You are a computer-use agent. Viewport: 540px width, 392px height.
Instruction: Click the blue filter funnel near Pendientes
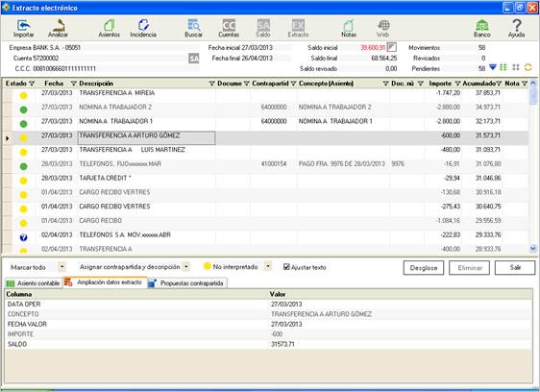(493, 67)
